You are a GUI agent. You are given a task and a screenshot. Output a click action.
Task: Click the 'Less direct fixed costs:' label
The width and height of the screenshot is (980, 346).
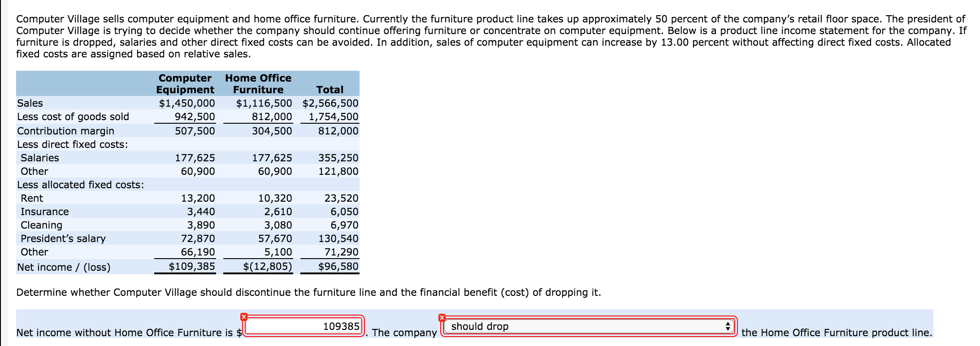pyautogui.click(x=73, y=144)
